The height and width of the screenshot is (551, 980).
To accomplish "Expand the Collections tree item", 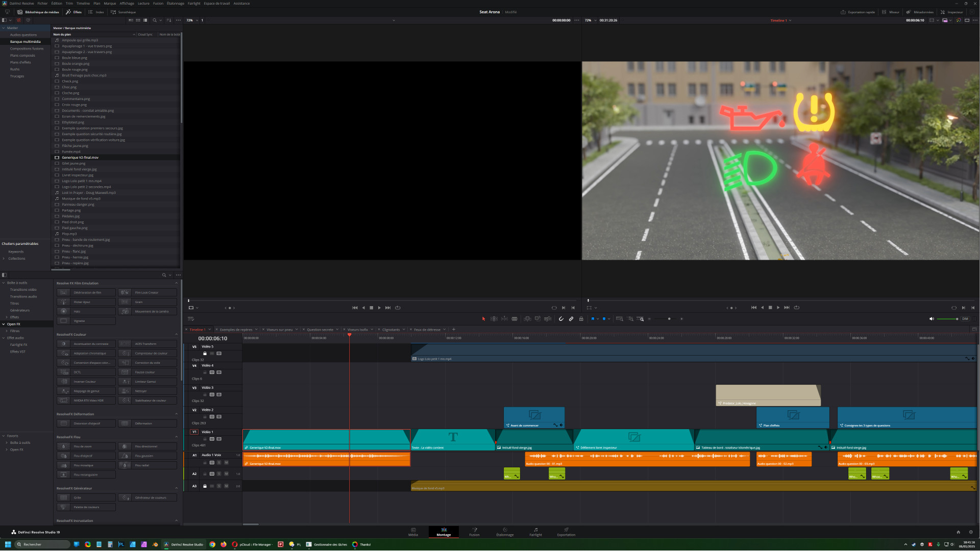I will pyautogui.click(x=4, y=259).
